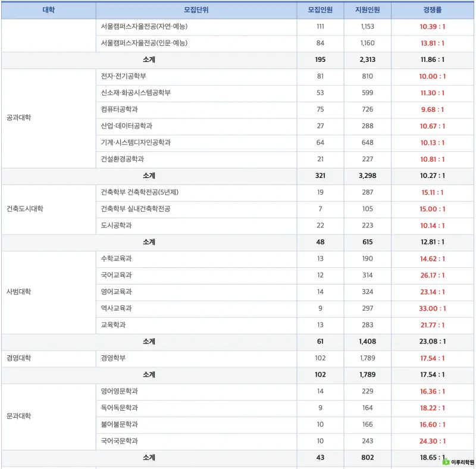Click the 9.68 : 1 ratio for 컴퓨터공학과
This screenshot has width=476, height=469.
[x=433, y=110]
